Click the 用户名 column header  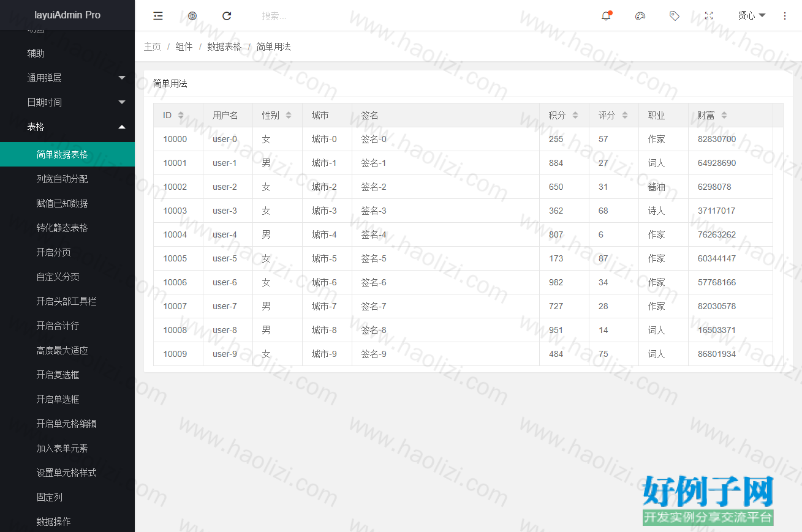coord(228,115)
